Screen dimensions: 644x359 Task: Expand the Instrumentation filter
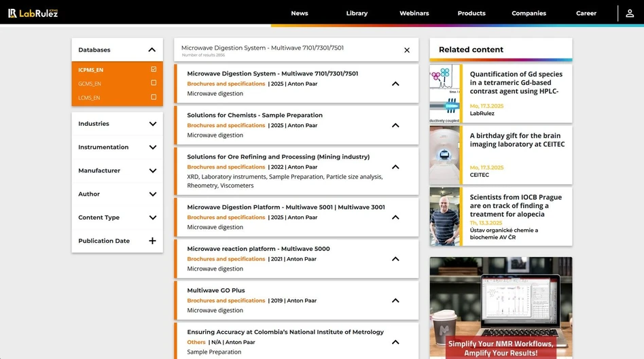click(153, 148)
